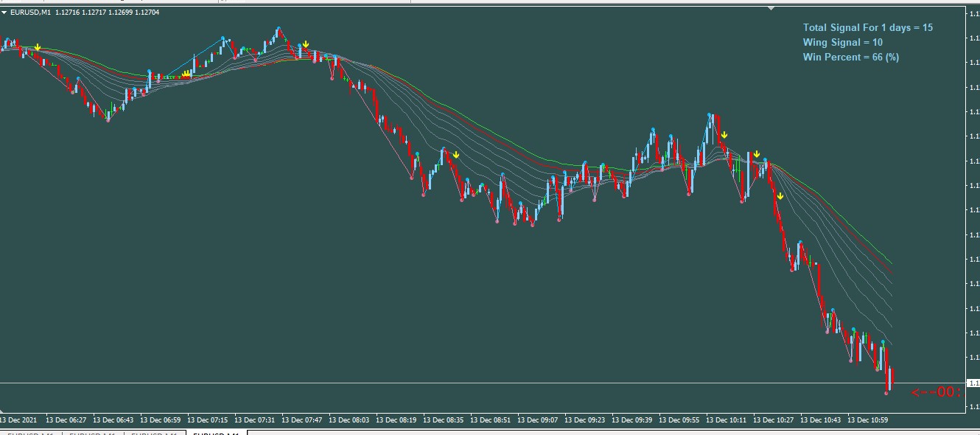Click the '13 Dec 08:35' time label
Screen dimensions: 980x435
(443, 420)
